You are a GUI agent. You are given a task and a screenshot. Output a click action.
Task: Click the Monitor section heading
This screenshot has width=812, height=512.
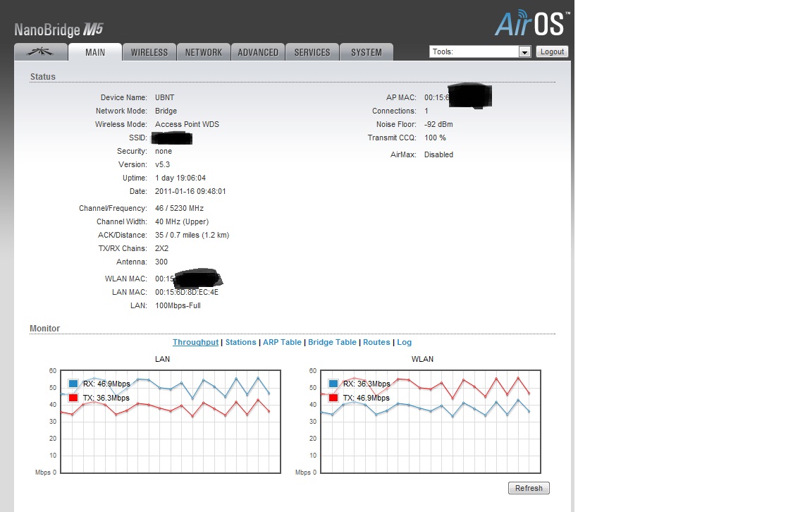tap(44, 329)
